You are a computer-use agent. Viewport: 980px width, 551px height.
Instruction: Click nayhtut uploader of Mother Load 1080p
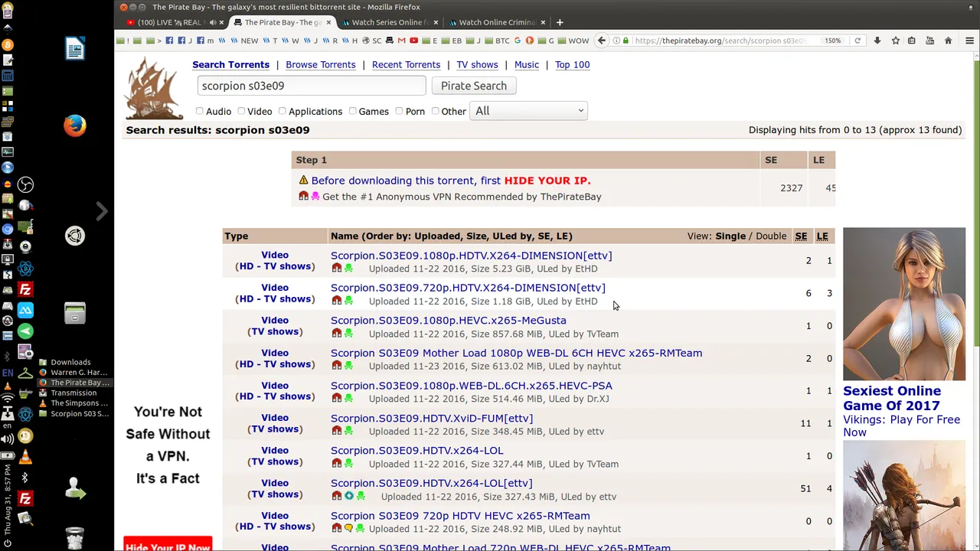(x=604, y=366)
